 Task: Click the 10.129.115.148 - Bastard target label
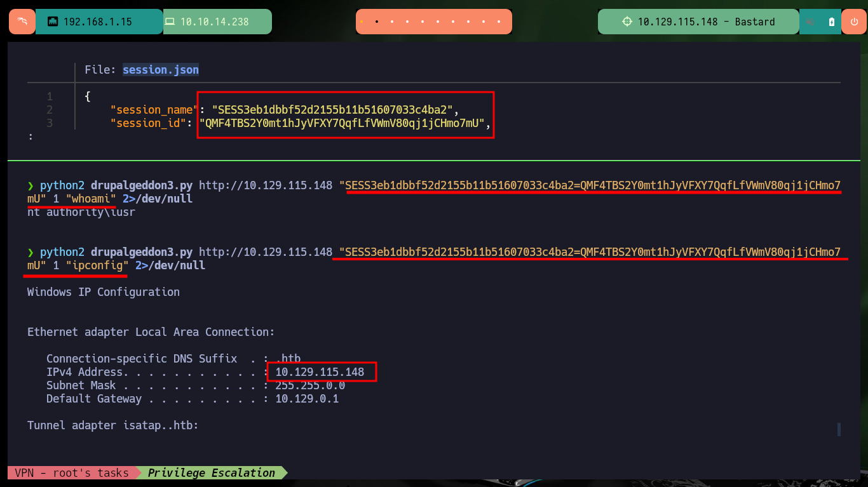tap(706, 22)
